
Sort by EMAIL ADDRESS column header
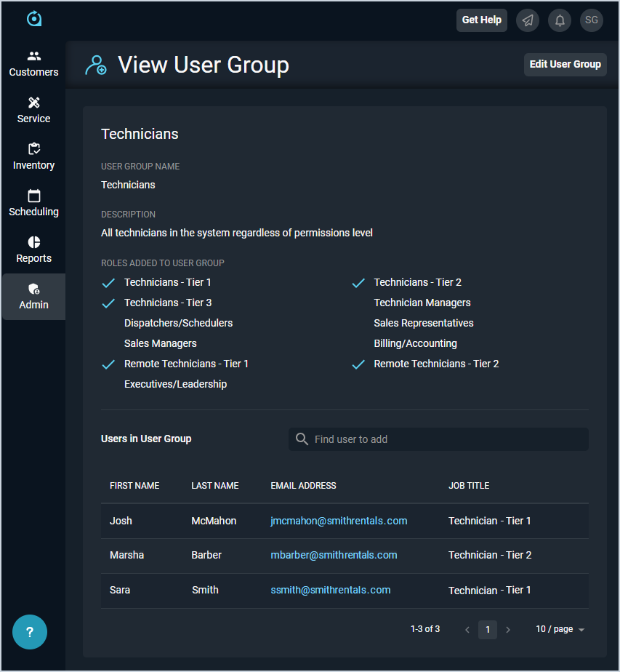pos(303,486)
